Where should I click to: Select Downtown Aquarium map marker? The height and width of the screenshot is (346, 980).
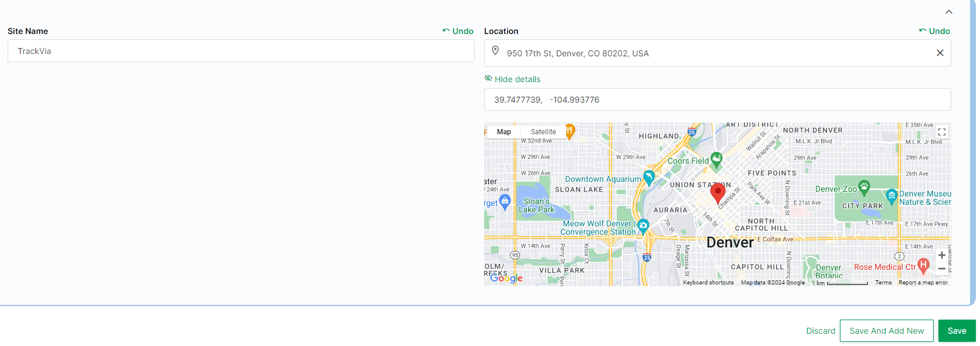click(649, 177)
